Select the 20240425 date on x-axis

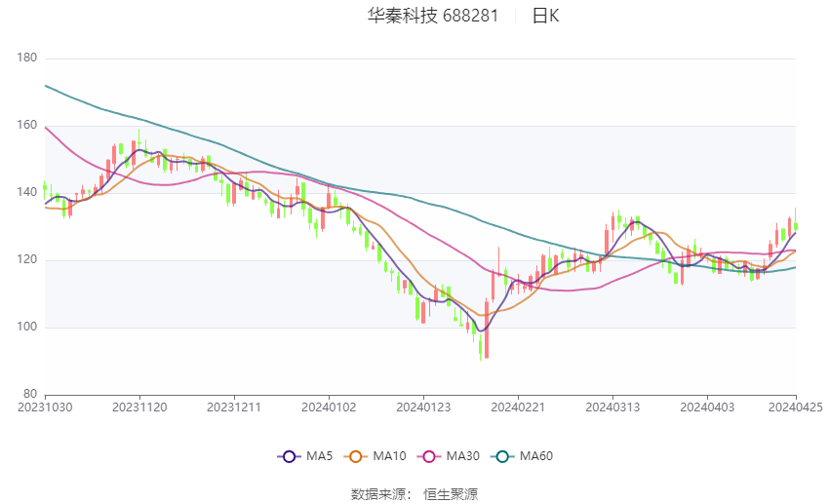click(x=796, y=407)
